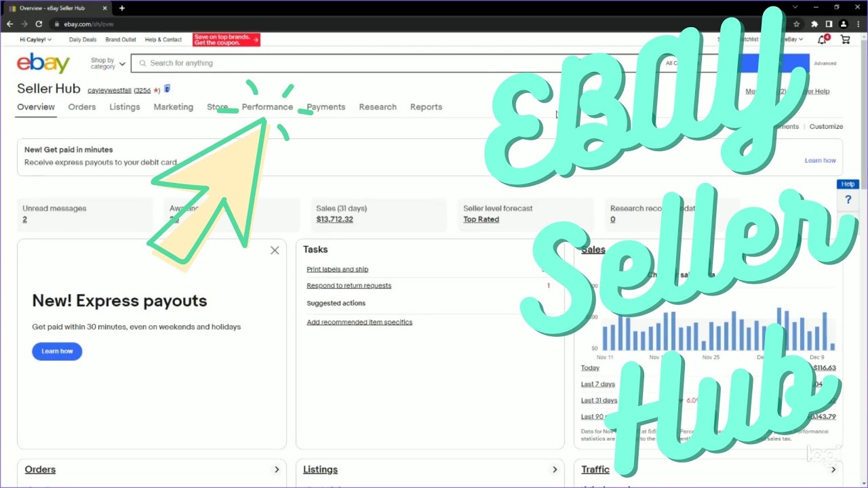Open Advanced search link
868x488 pixels.
(x=825, y=64)
